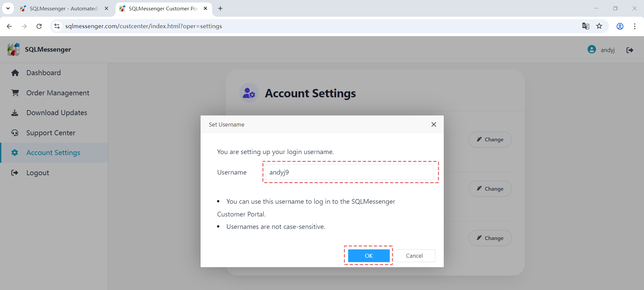Expand the tab search dropdown arrow
The height and width of the screenshot is (290, 644).
pyautogui.click(x=8, y=8)
